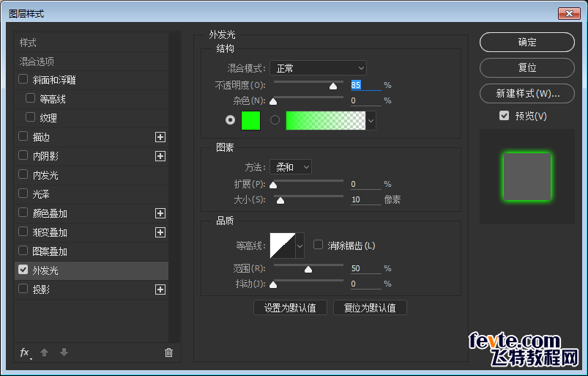
Task: Click the 大小 slider handle
Action: click(x=280, y=200)
